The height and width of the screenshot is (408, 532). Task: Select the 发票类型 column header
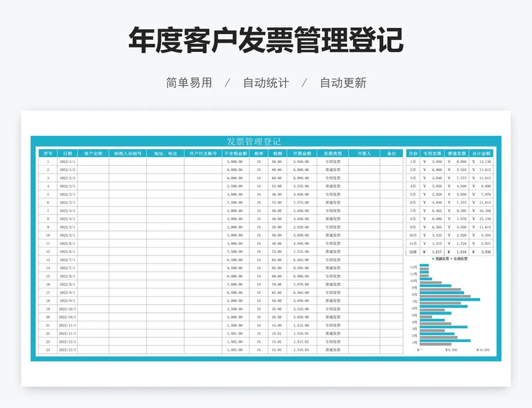332,154
